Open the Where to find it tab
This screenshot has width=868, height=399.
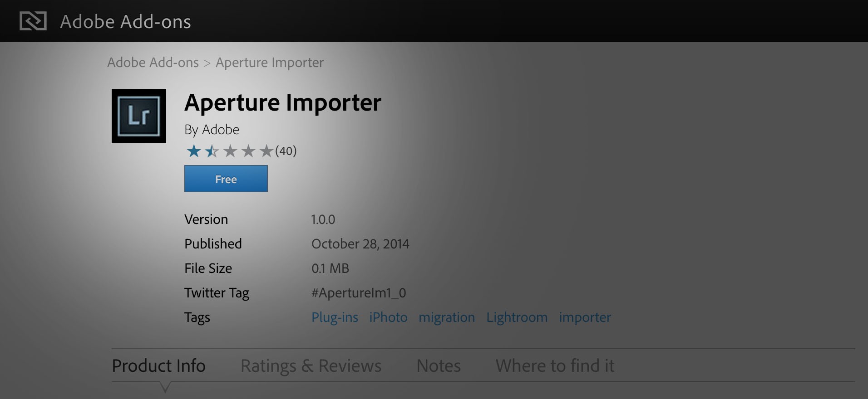coord(555,365)
